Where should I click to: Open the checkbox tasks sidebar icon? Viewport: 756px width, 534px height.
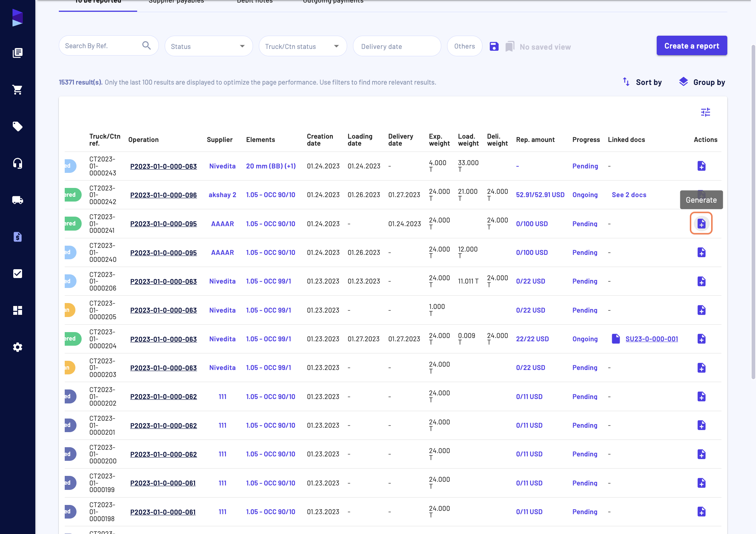click(18, 274)
